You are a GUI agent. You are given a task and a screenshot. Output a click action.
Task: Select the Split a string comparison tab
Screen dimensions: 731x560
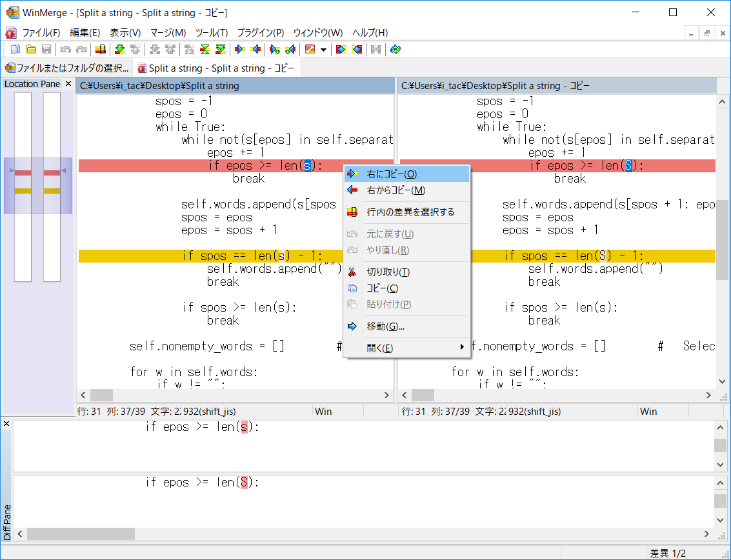[216, 68]
